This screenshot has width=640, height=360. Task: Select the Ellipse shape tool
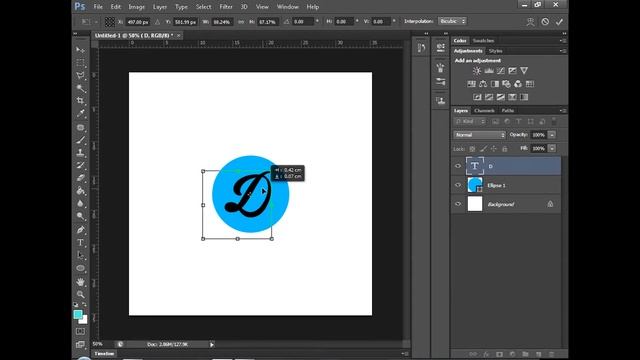tap(80, 268)
